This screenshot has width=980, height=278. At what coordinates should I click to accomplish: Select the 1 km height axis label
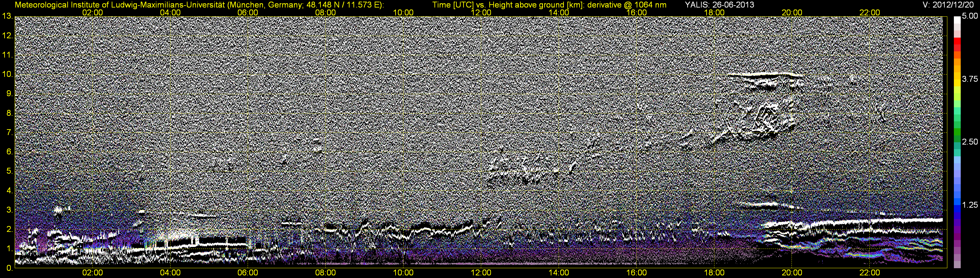9,249
